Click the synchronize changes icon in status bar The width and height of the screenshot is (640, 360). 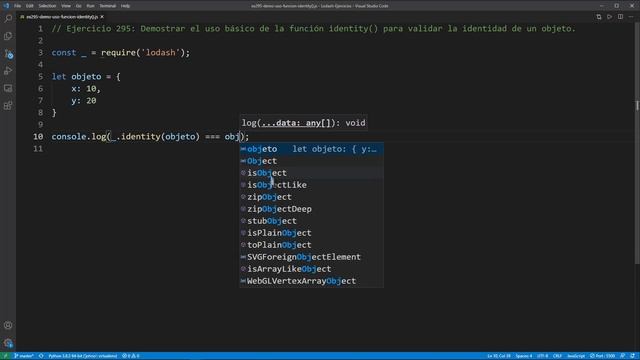pyautogui.click(x=41, y=356)
